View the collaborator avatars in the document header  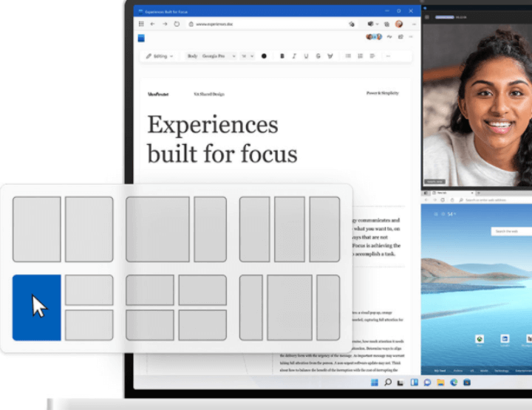click(374, 37)
